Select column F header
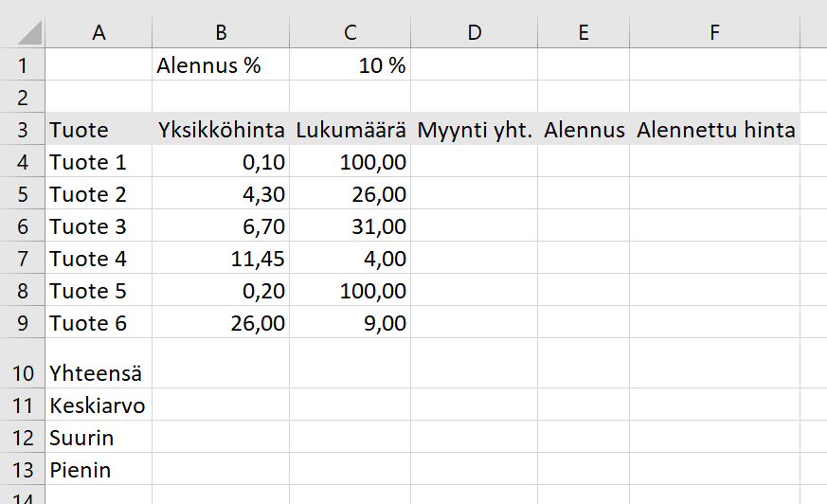827x504 pixels. click(x=714, y=32)
